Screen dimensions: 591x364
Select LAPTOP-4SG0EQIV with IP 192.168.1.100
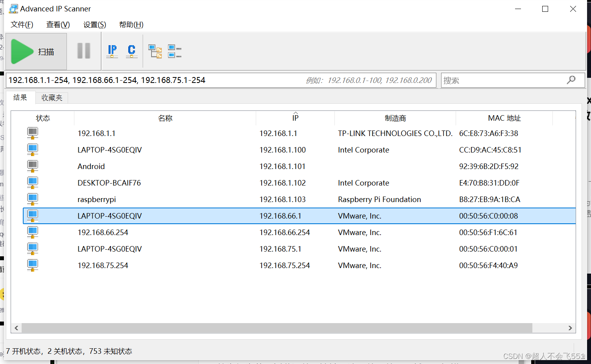pyautogui.click(x=110, y=150)
